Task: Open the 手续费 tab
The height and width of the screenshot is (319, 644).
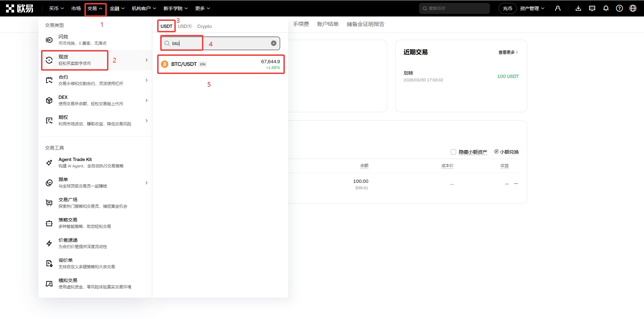Action: pos(301,24)
